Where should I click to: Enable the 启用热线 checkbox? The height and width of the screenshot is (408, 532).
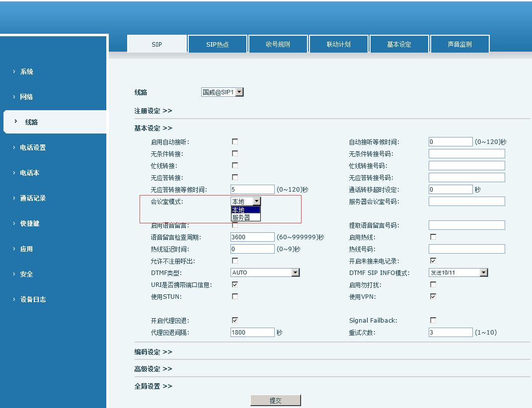(x=433, y=237)
